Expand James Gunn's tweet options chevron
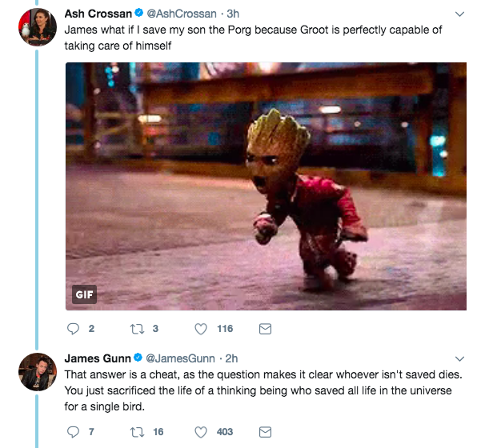 [x=459, y=358]
